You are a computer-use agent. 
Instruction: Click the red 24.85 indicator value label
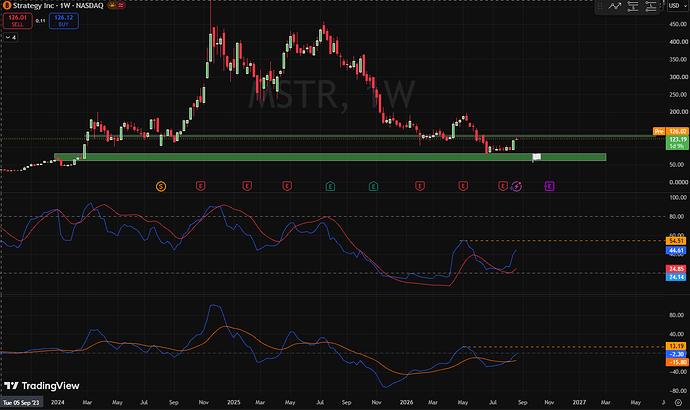[676, 269]
